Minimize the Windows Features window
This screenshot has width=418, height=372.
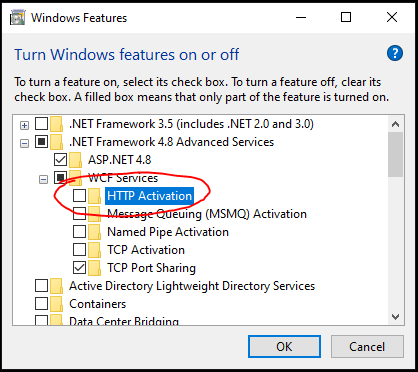[x=301, y=17]
